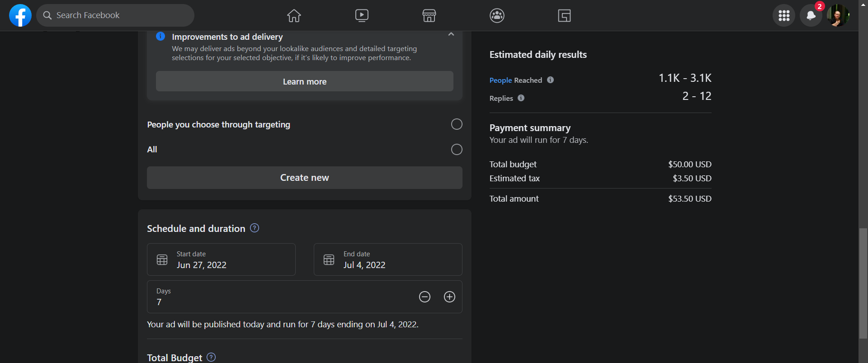Open the Start date picker
Screen dimensions: 868x363
pos(221,259)
